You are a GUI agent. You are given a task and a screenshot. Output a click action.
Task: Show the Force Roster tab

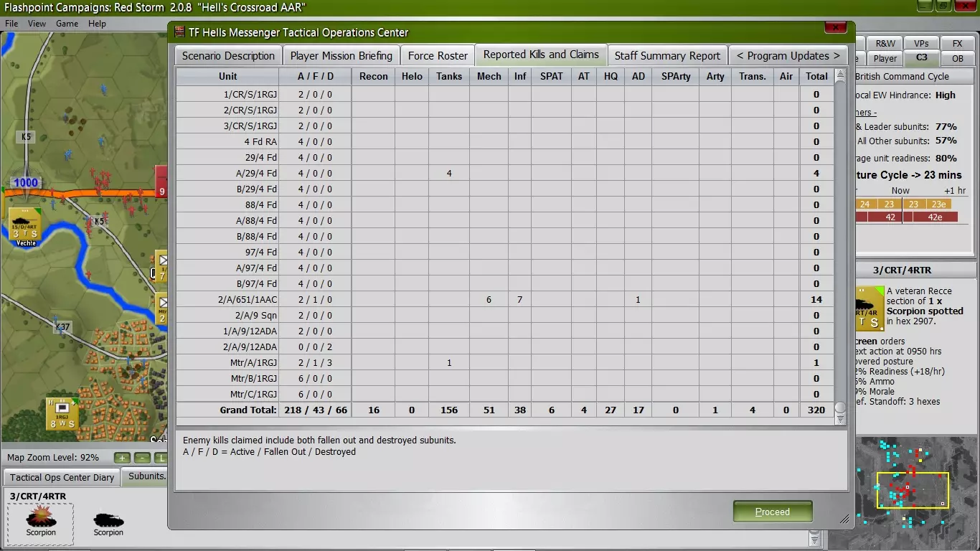point(438,56)
